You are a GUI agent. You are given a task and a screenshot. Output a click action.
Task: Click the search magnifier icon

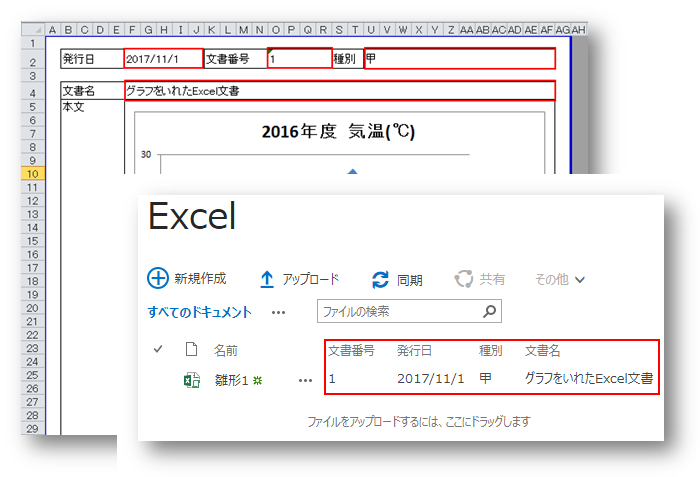[489, 312]
